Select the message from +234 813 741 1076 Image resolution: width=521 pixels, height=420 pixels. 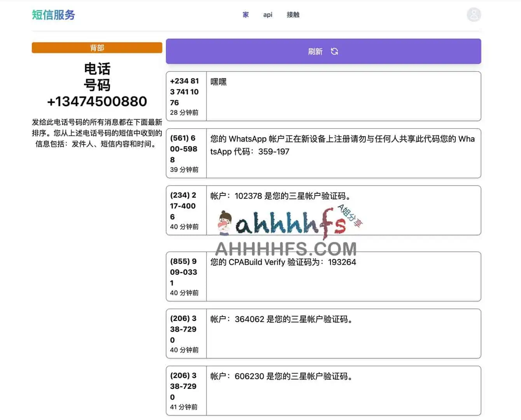tap(323, 96)
